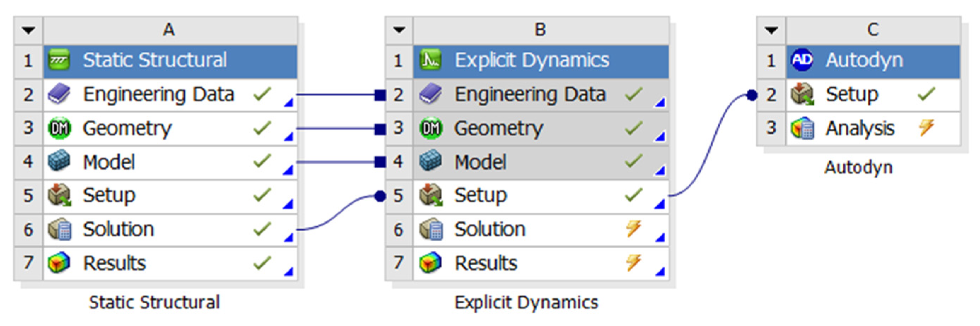Click the Model mesh icon in system A
This screenshot has height=326, width=980.
click(59, 161)
